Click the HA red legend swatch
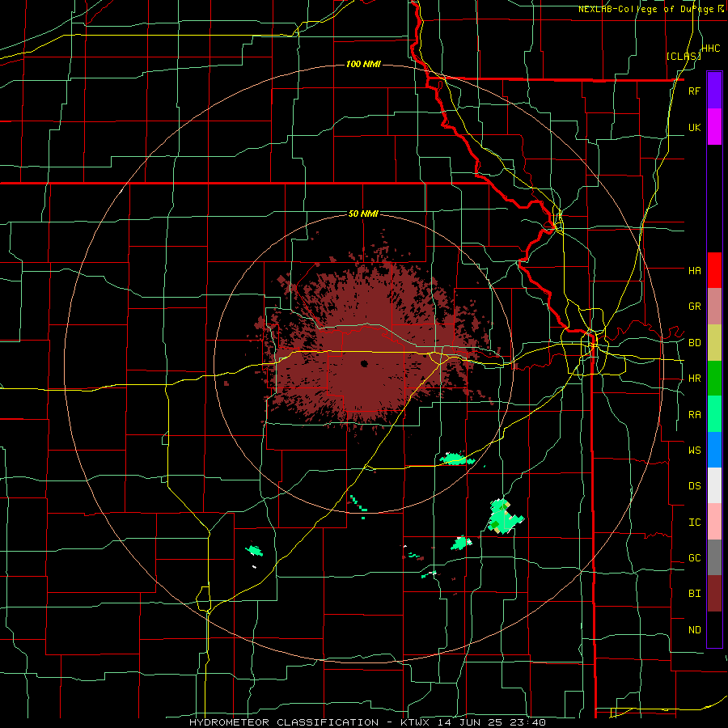This screenshot has width=728, height=728. coord(714,270)
